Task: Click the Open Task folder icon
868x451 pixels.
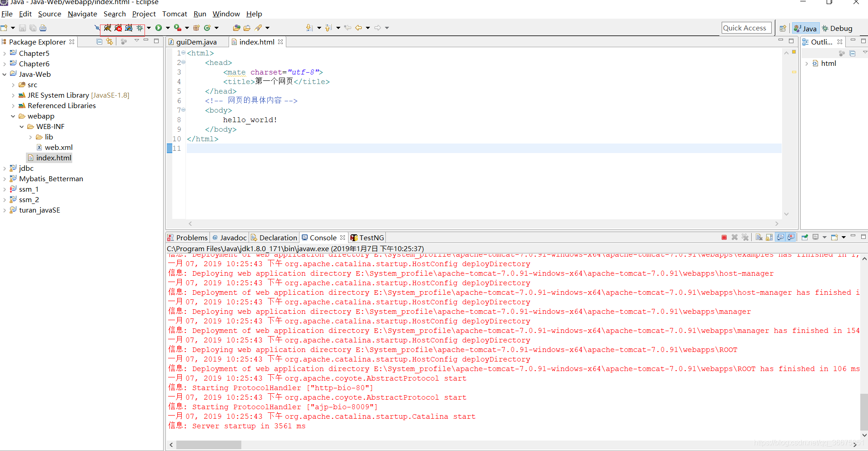Action: click(x=247, y=28)
